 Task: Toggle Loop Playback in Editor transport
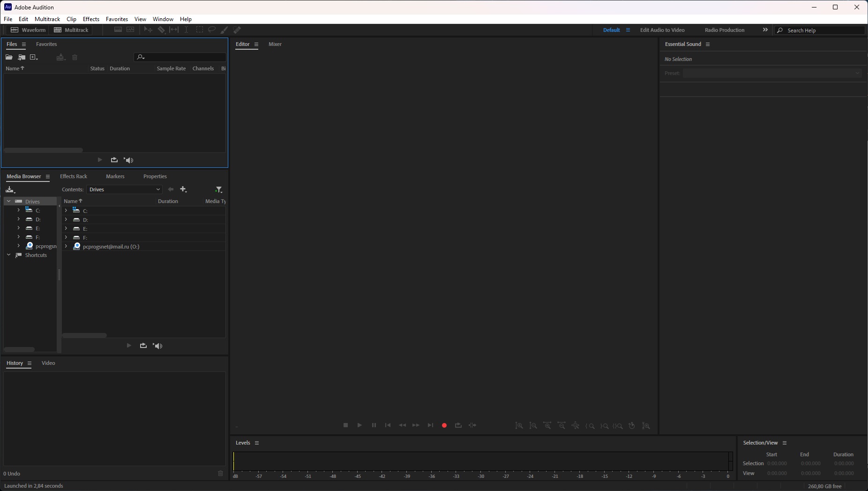[x=458, y=425]
